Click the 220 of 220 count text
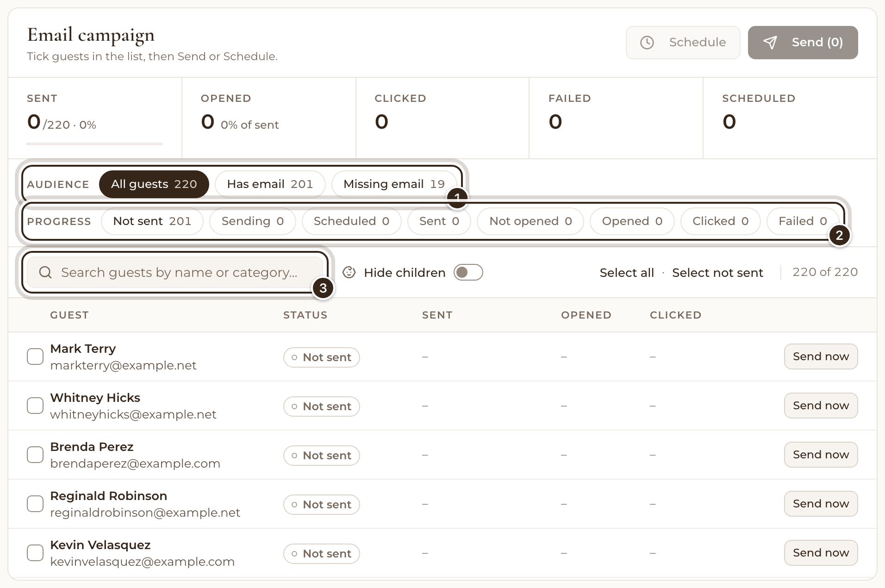Screen dimensions: 885x588 (x=825, y=272)
